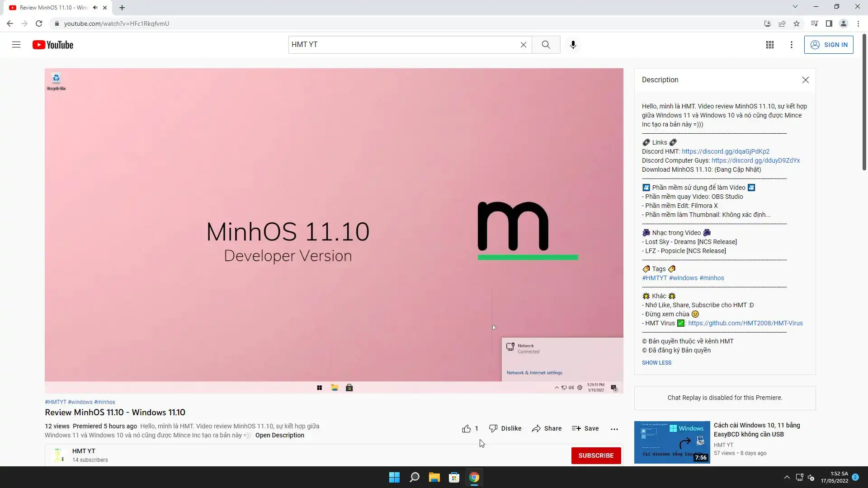The image size is (868, 488).
Task: Open the YouTube hamburger guide menu
Action: coord(16,45)
